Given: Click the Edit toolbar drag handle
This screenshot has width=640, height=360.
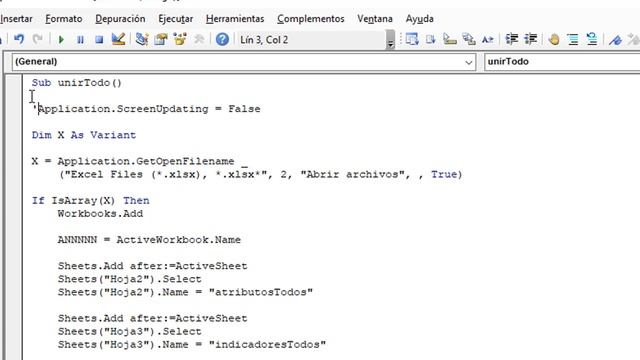Looking at the screenshot, I should (x=401, y=40).
